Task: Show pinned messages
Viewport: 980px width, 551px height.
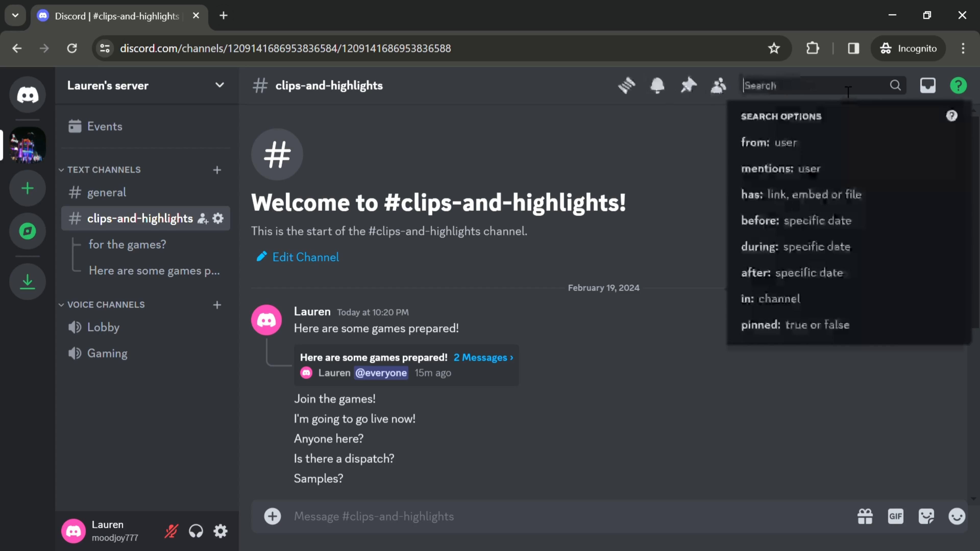Action: pos(688,85)
